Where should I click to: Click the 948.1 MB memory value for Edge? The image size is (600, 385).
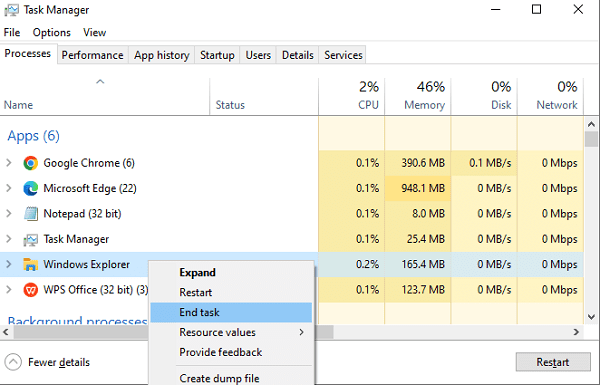coord(423,188)
